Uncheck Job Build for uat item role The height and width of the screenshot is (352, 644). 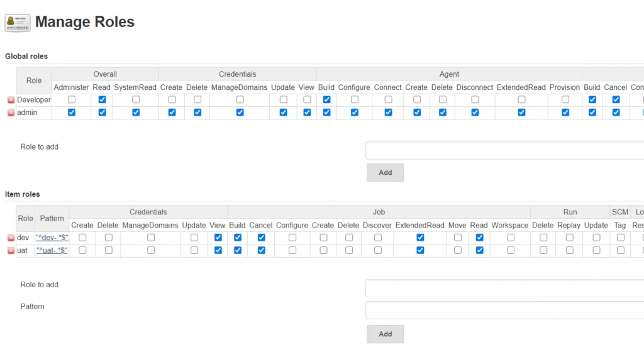(238, 250)
